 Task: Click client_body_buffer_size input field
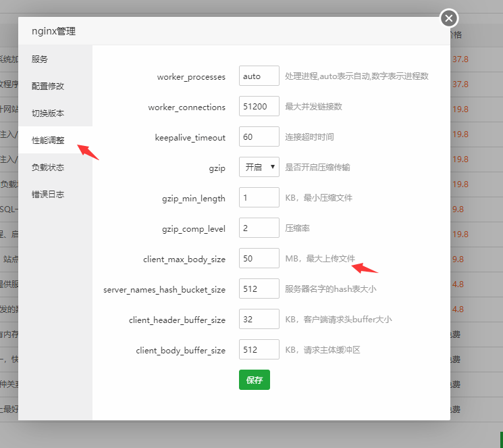pyautogui.click(x=259, y=349)
